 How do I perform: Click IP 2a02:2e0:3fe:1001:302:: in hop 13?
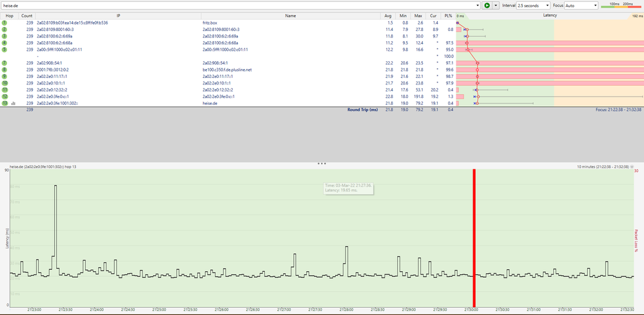(57, 103)
